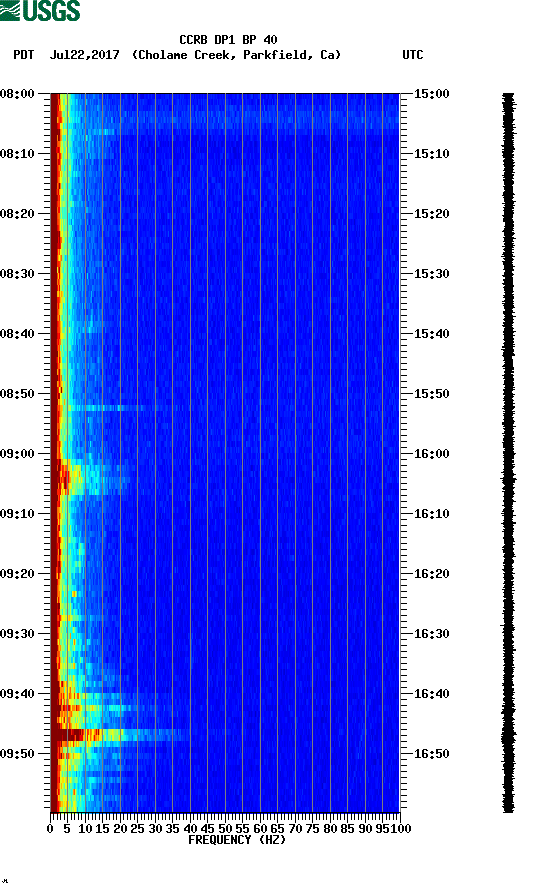Click the '08:20' PDT time label
The height and width of the screenshot is (892, 552).
coord(18,214)
